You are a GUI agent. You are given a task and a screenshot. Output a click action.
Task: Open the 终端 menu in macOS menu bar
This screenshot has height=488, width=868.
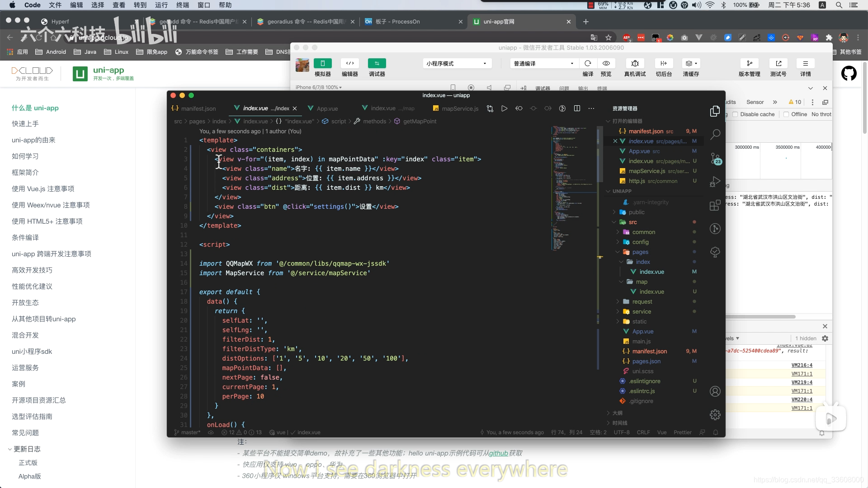(x=183, y=5)
